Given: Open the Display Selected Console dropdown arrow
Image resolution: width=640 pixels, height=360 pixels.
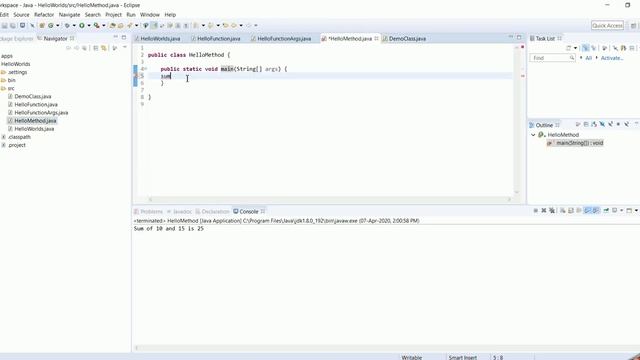Looking at the screenshot, I should [x=622, y=211].
